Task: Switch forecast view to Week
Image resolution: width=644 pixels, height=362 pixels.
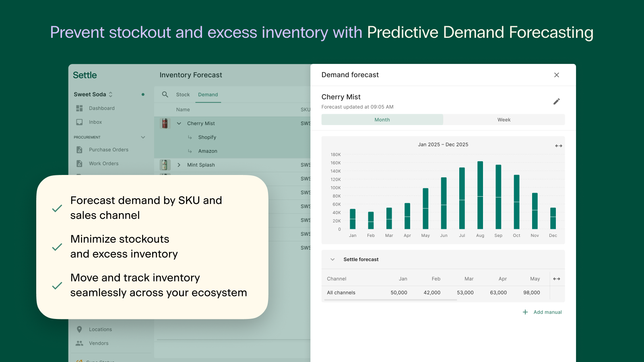Action: tap(504, 119)
